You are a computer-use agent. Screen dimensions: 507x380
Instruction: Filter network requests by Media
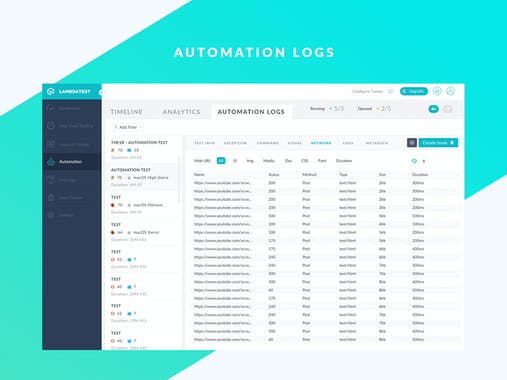(x=269, y=161)
